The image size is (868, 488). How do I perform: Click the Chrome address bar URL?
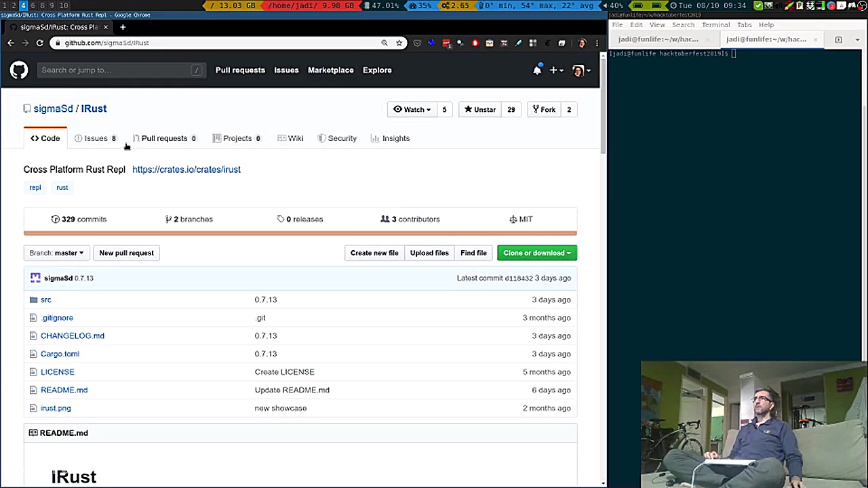coord(107,43)
